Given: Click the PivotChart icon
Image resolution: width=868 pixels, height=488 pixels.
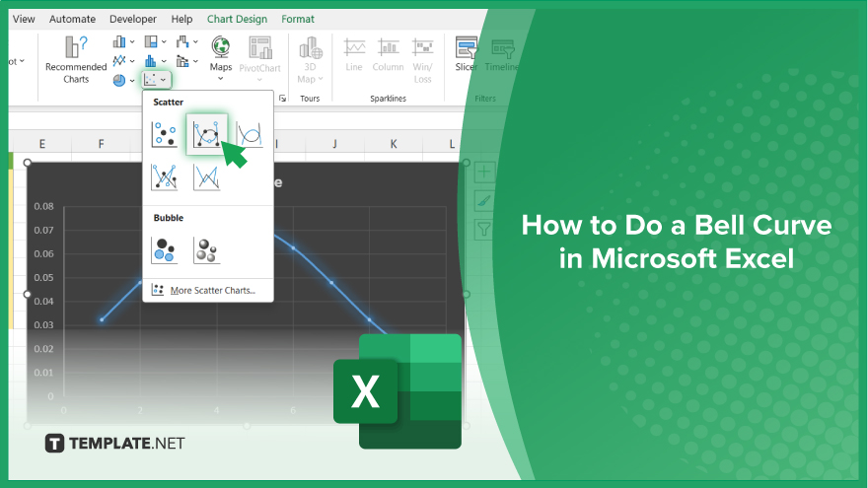Looking at the screenshot, I should 259,47.
